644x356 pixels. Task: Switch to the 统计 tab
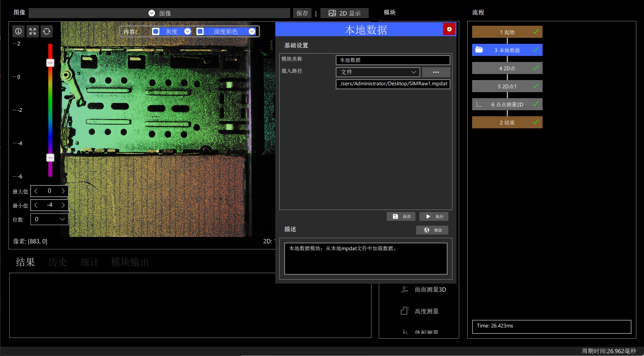pos(90,262)
